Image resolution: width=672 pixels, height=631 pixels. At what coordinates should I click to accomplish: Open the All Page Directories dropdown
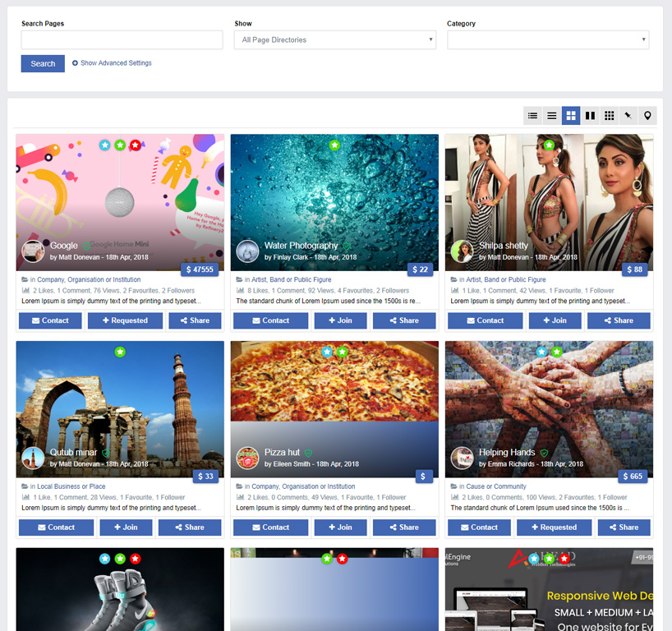pyautogui.click(x=335, y=39)
